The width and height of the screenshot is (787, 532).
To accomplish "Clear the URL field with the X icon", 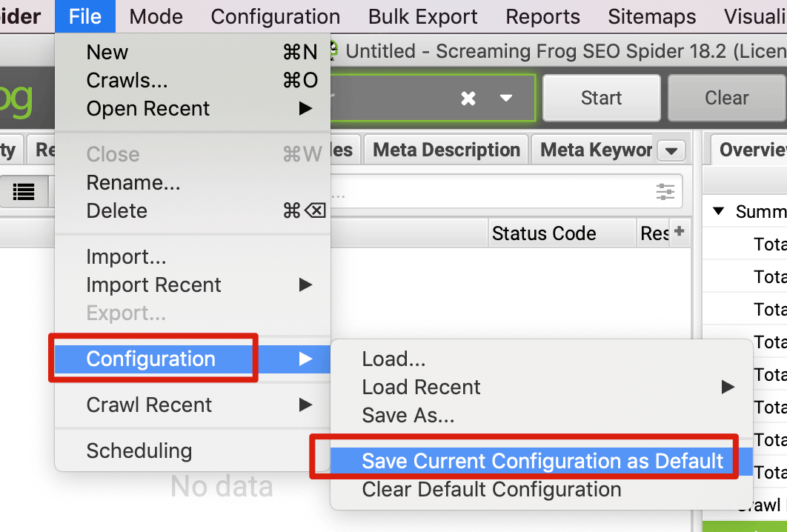I will [468, 99].
